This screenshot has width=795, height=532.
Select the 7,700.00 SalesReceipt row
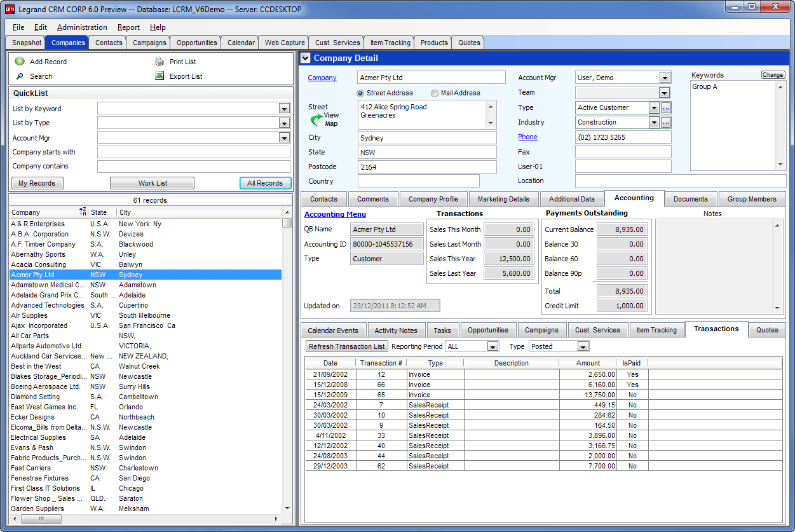544,466
